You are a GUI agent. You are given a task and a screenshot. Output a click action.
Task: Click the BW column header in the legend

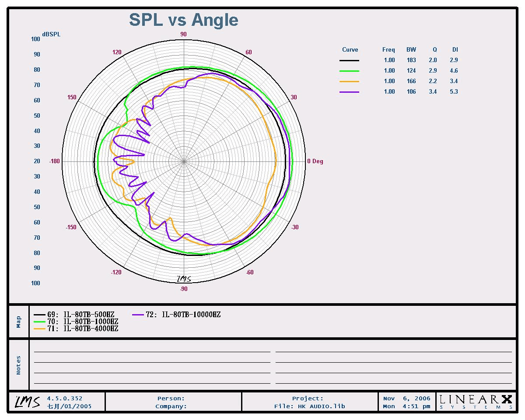click(x=411, y=50)
